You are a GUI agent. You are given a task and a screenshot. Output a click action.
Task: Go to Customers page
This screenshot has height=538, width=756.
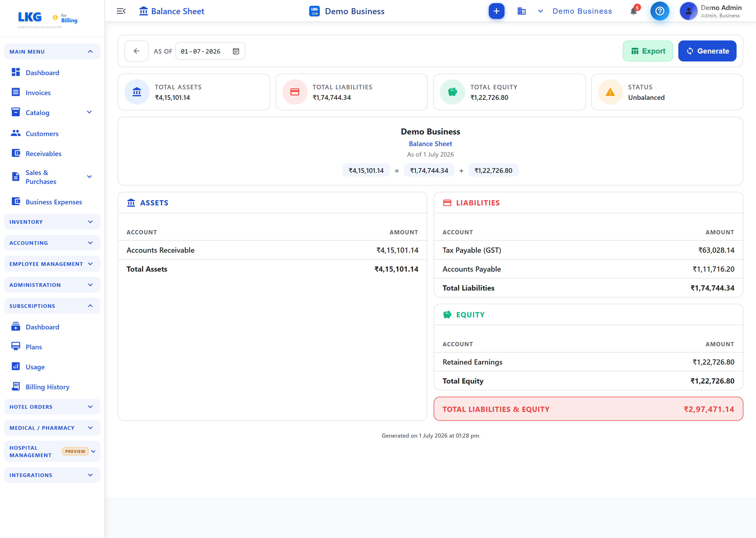tap(42, 134)
